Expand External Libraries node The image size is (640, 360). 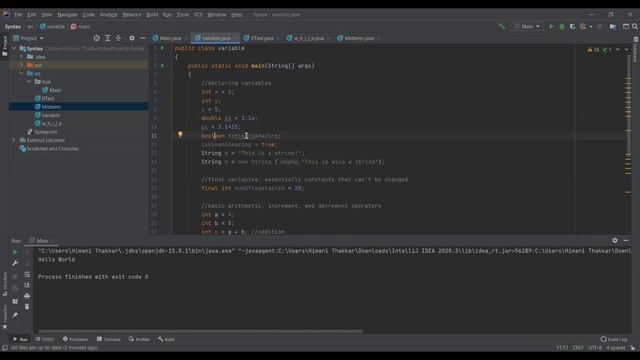(x=14, y=140)
